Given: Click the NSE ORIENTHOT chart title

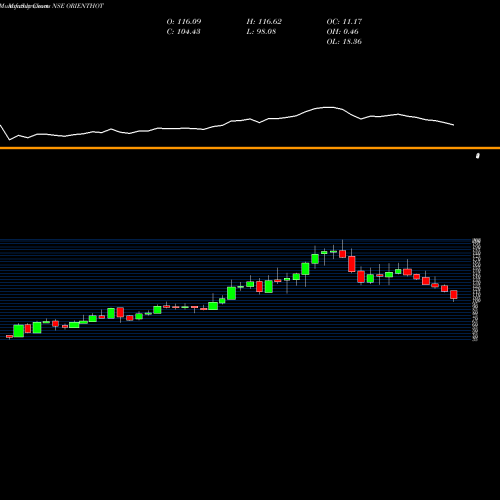Looking at the screenshot, I should [52, 6].
